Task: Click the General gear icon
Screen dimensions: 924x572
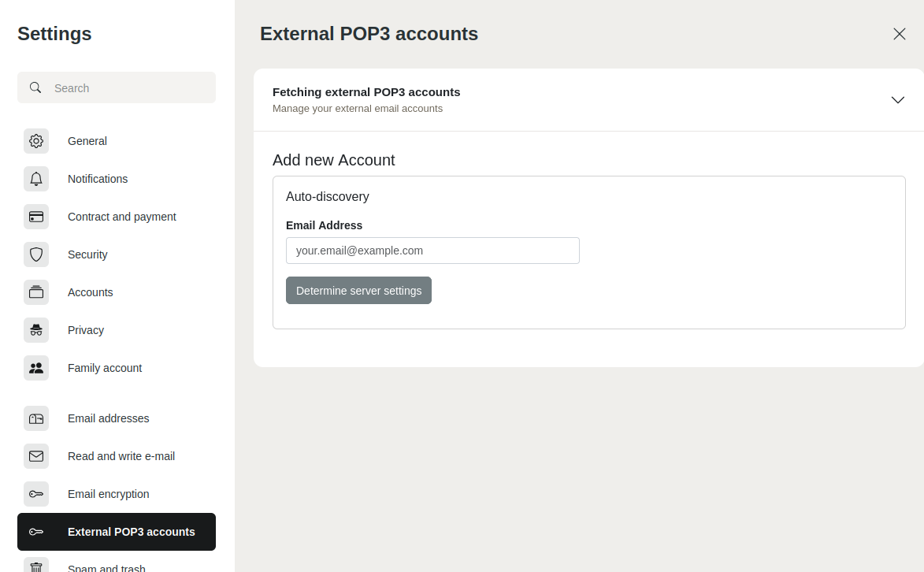Action: pyautogui.click(x=36, y=141)
